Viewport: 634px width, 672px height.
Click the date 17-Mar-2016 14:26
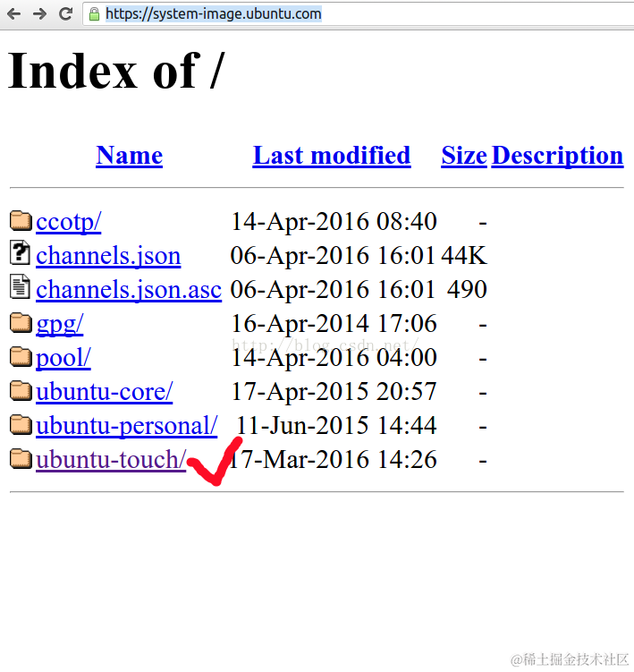334,460
